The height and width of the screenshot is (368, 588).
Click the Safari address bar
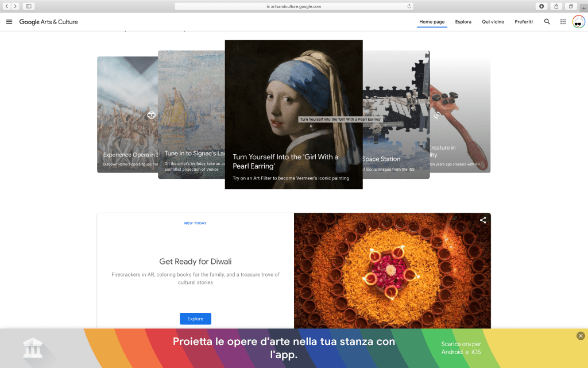pos(293,6)
